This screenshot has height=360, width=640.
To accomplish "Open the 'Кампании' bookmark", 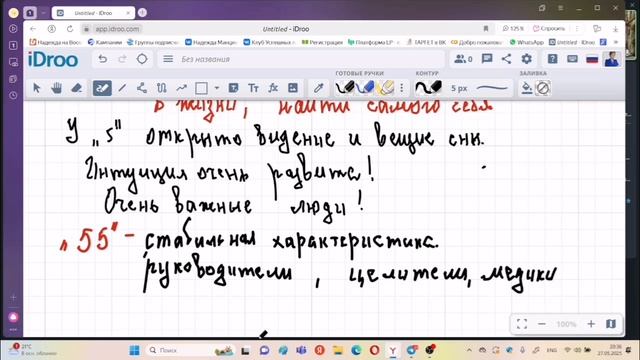I will pyautogui.click(x=105, y=42).
